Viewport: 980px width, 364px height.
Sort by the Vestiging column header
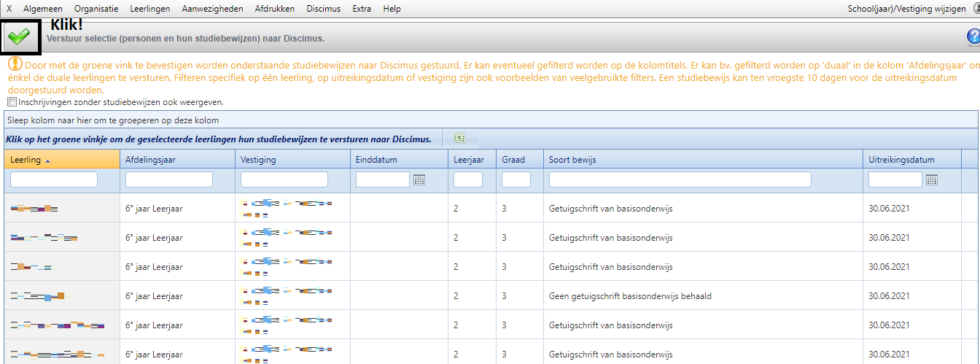[292, 160]
